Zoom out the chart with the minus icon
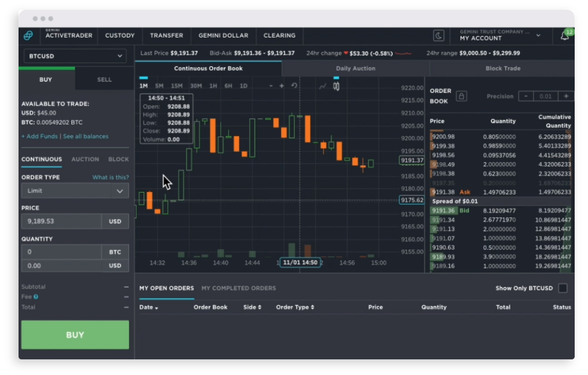The width and height of the screenshot is (588, 375). (271, 86)
